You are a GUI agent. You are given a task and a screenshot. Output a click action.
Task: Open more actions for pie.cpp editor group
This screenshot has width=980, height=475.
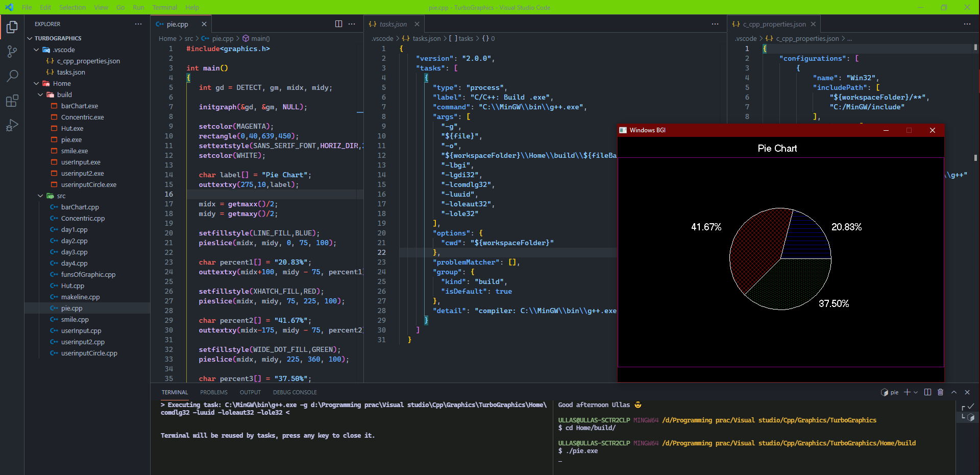[x=352, y=24]
